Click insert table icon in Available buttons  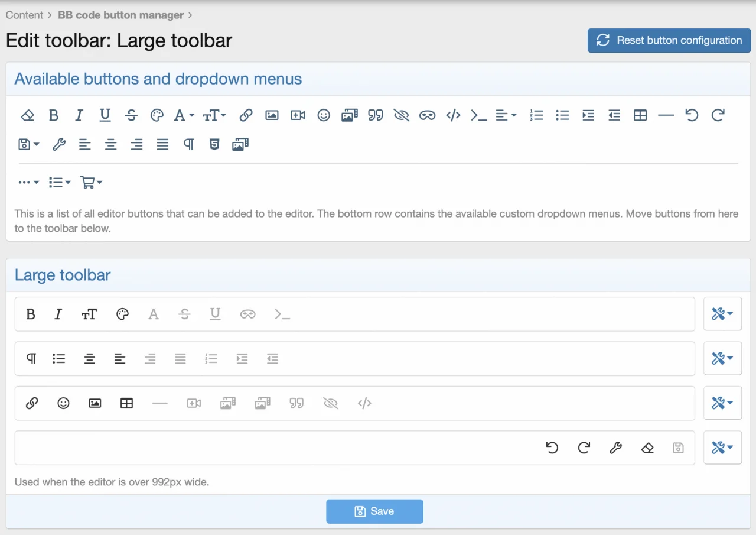coord(640,116)
